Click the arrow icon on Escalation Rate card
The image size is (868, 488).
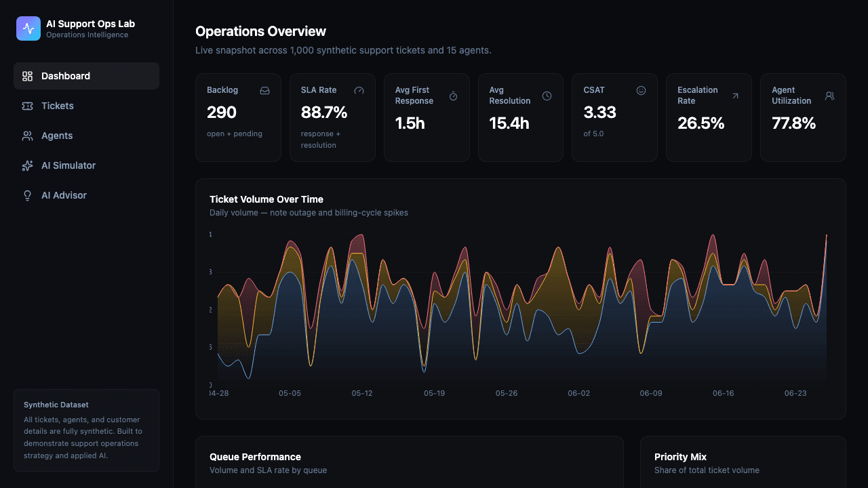tap(736, 96)
